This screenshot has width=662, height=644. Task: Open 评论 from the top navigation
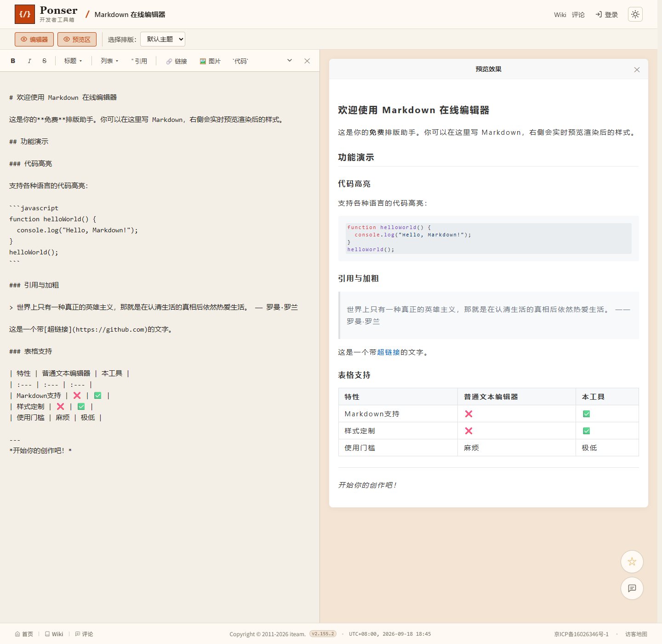[578, 15]
